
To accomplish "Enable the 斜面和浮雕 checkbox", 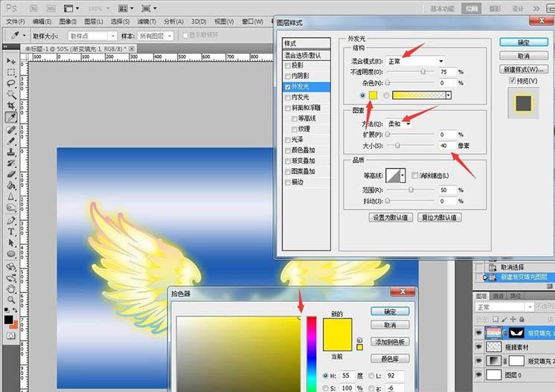I will tap(288, 108).
